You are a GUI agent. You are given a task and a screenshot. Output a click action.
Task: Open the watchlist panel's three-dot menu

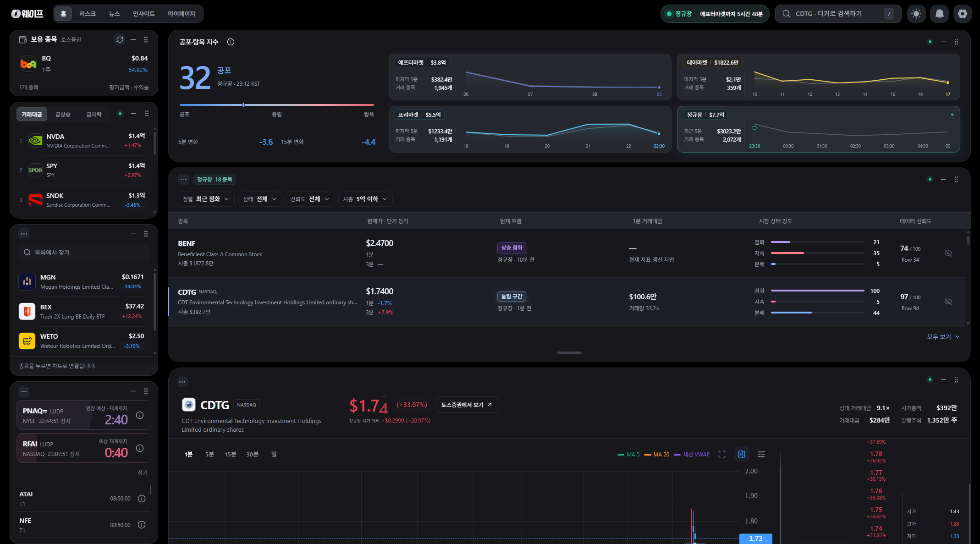point(24,234)
